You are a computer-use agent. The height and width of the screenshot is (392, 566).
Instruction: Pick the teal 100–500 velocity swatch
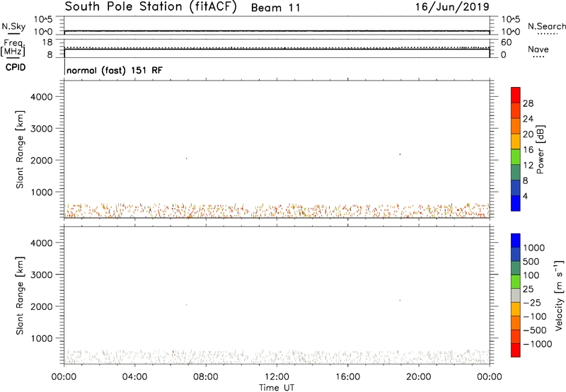pyautogui.click(x=516, y=268)
